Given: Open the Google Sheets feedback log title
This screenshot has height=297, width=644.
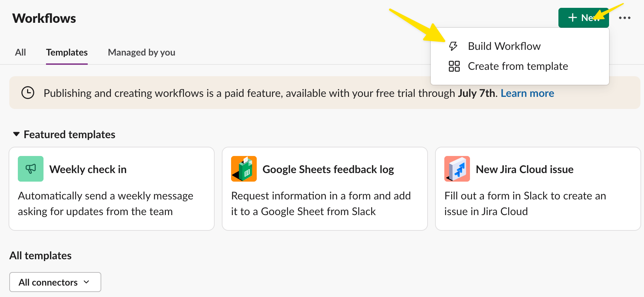Looking at the screenshot, I should [x=328, y=169].
